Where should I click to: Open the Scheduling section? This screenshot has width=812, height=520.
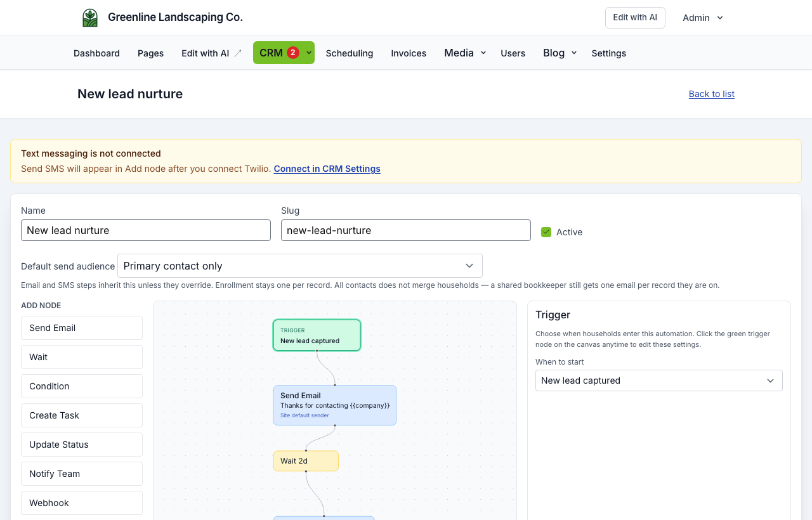pos(350,53)
